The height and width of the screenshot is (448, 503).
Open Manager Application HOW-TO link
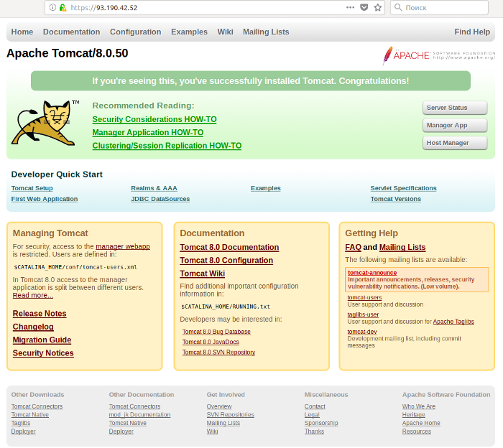148,132
